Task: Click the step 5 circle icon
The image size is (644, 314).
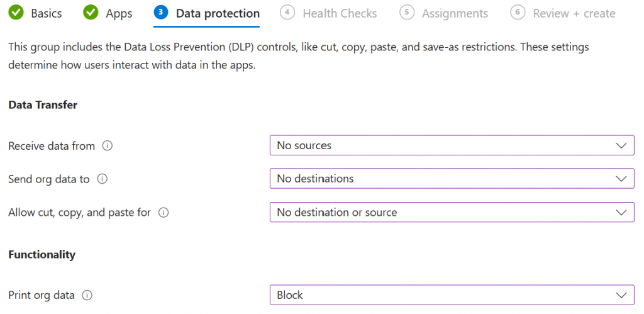Action: point(407,13)
